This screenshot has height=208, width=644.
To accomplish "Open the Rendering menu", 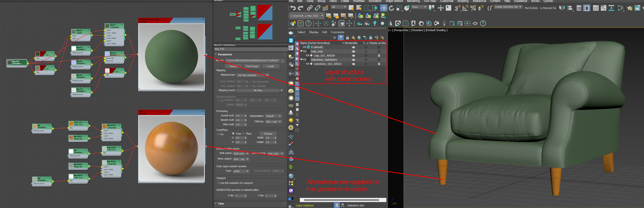I will [x=413, y=1].
